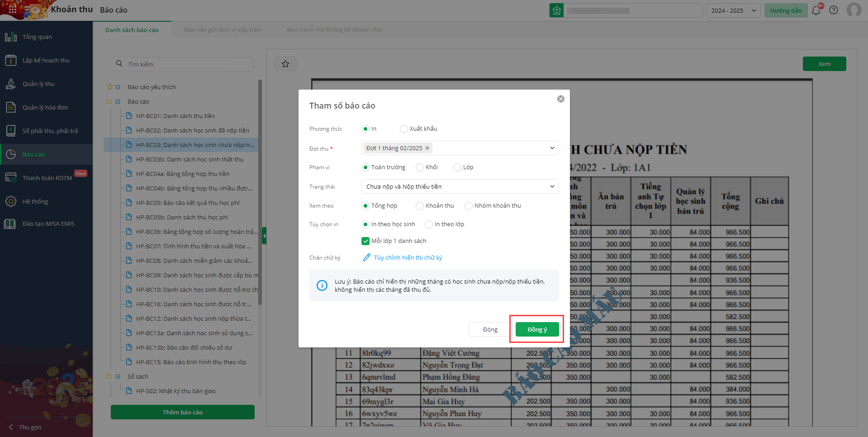868x437 pixels.
Task: Click the favorite star button above report
Action: click(x=285, y=64)
